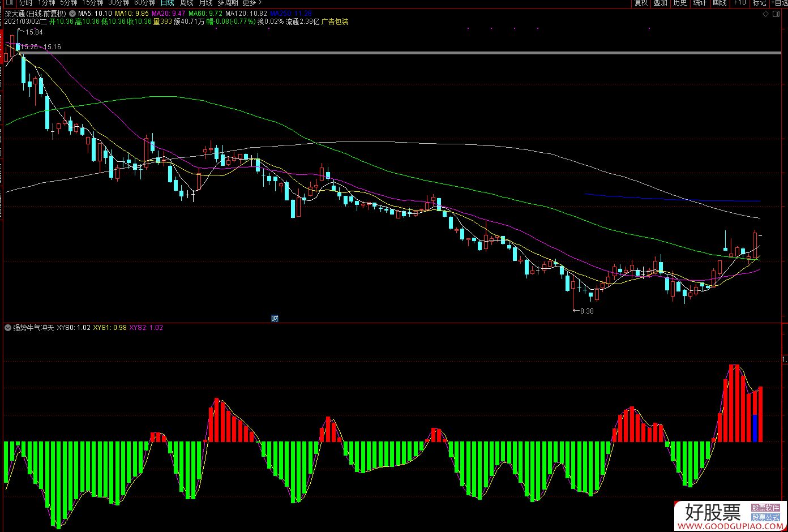Click the 15.84 high price label
The width and height of the screenshot is (788, 532).
34,32
